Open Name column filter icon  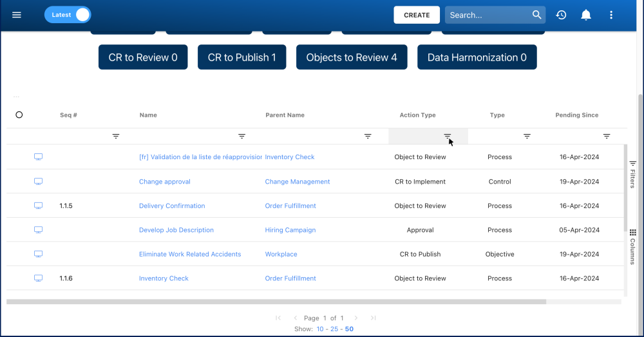(242, 136)
